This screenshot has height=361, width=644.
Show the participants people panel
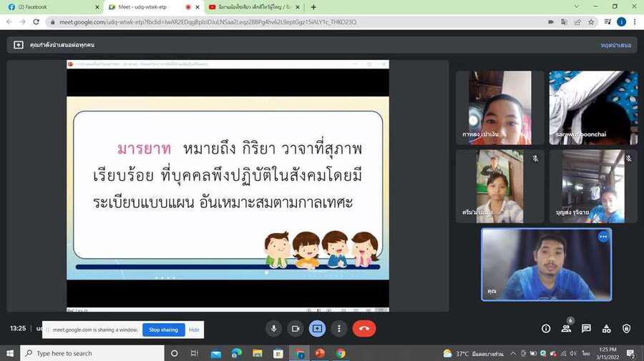pos(566,328)
